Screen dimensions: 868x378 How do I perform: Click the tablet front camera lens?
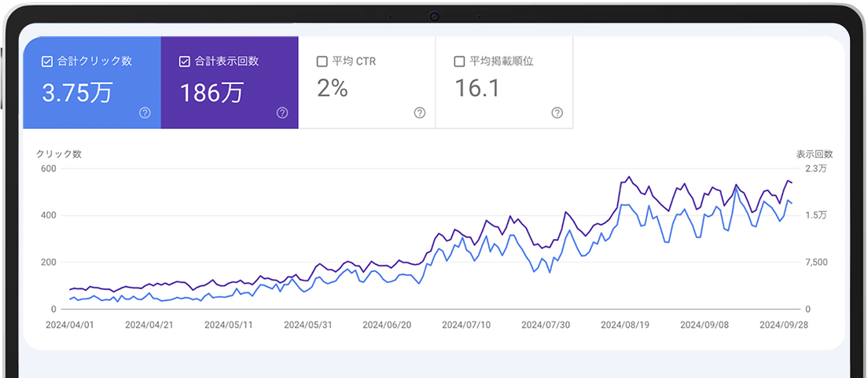click(x=434, y=17)
